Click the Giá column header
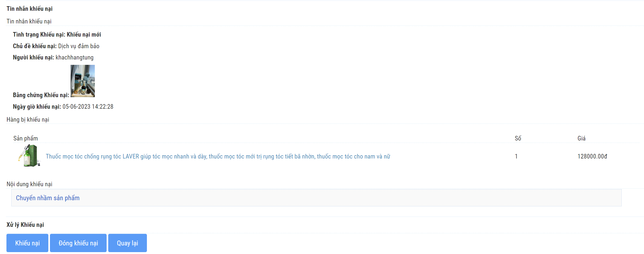Screen dimensions: 644x254 pos(581,138)
